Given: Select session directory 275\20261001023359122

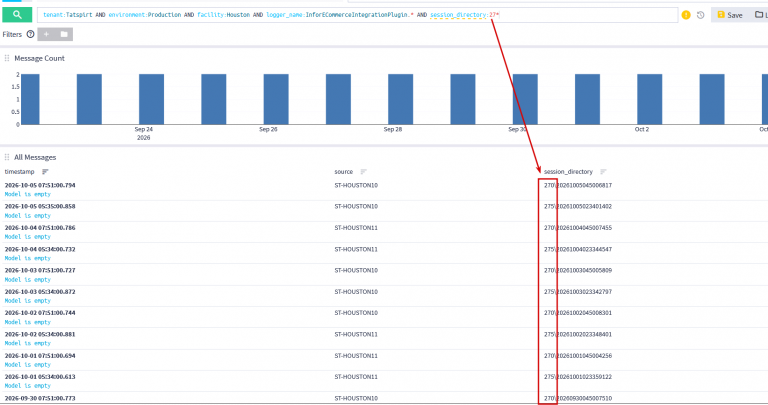Looking at the screenshot, I should point(578,377).
